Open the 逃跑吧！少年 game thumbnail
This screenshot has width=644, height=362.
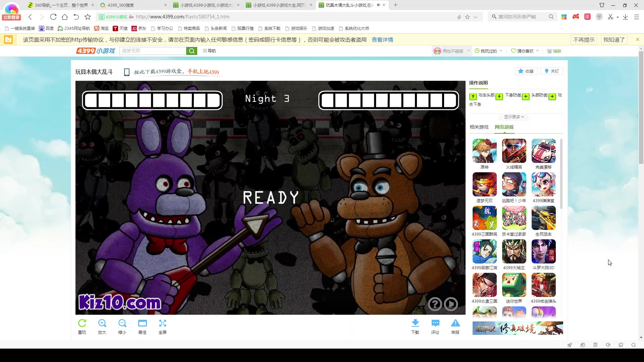pyautogui.click(x=514, y=184)
